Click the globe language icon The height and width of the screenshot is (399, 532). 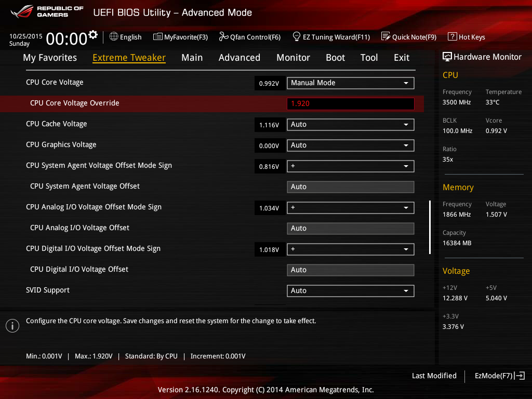click(x=114, y=36)
